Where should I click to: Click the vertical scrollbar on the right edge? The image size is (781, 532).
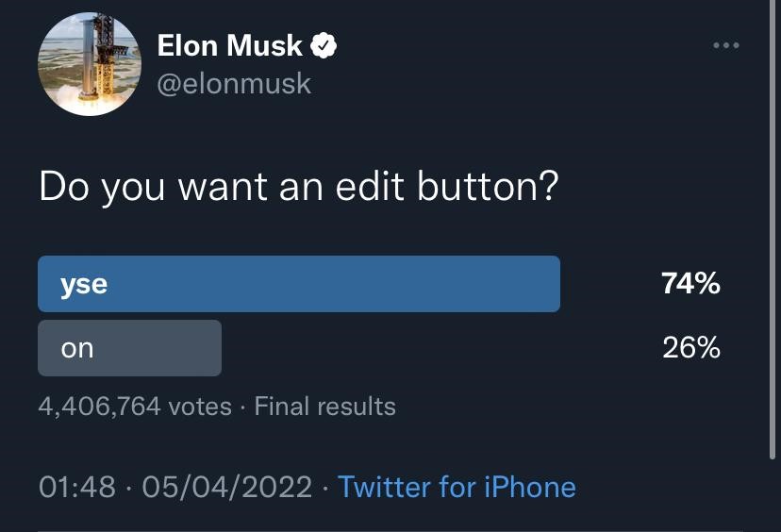[773, 229]
